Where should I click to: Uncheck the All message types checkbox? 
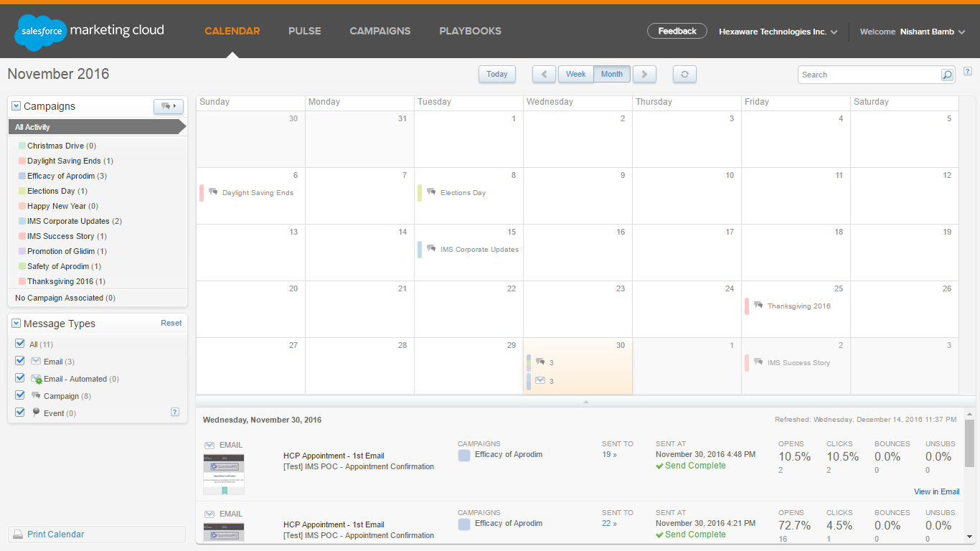pyautogui.click(x=20, y=344)
